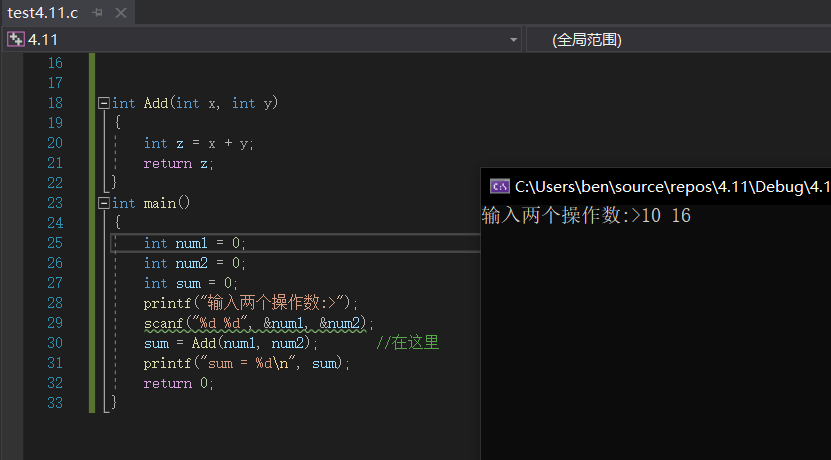Click the scanf call with warning underline
831x460 pixels.
(x=259, y=323)
